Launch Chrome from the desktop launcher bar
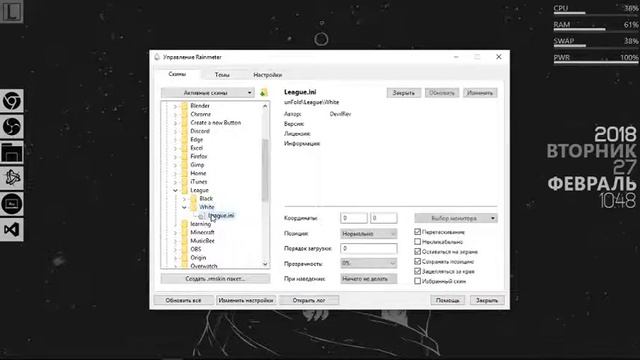Image resolution: width=640 pixels, height=360 pixels. pyautogui.click(x=11, y=101)
